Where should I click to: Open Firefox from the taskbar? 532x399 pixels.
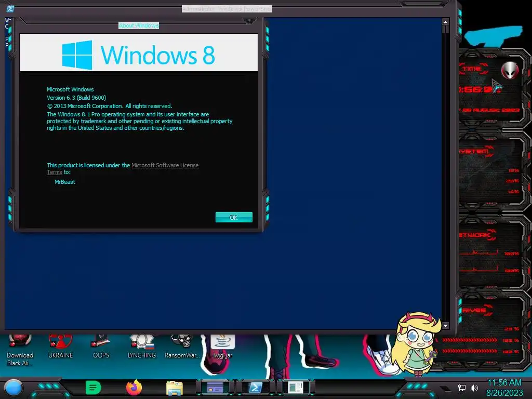coord(134,388)
